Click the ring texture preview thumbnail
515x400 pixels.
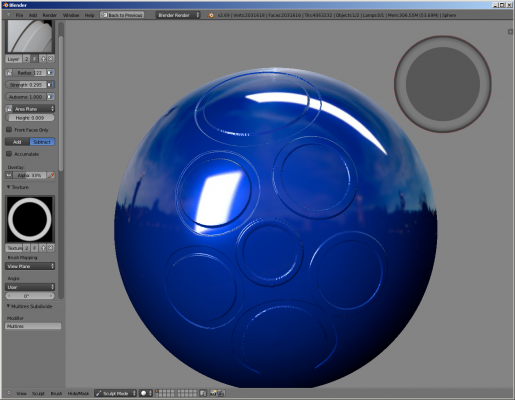click(30, 219)
